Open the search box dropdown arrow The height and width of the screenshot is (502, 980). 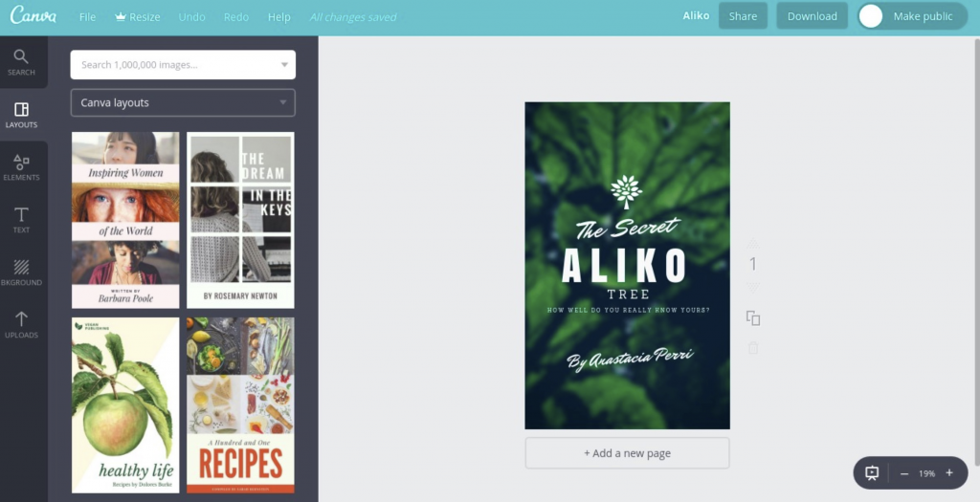[x=284, y=65]
